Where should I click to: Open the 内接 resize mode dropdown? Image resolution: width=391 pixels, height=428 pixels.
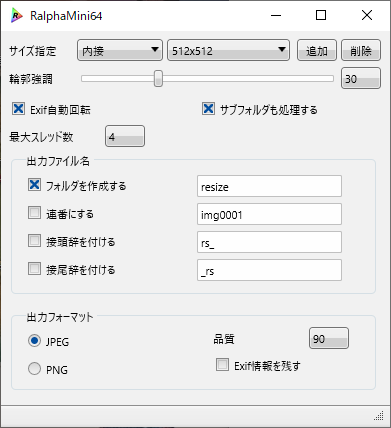coord(120,50)
